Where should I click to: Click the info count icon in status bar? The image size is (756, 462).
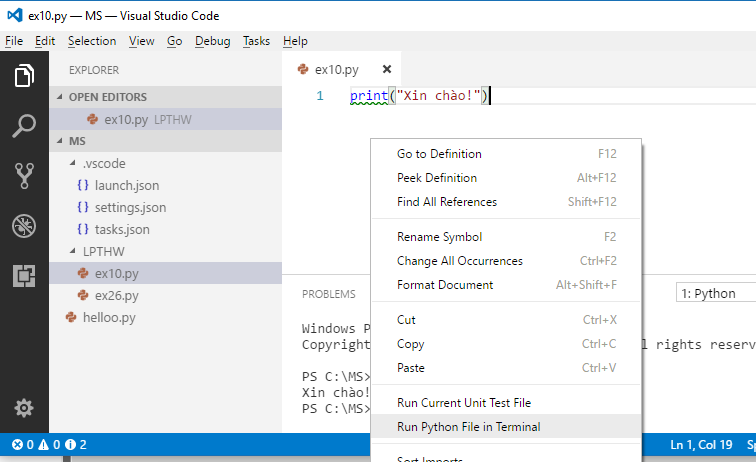coord(70,445)
